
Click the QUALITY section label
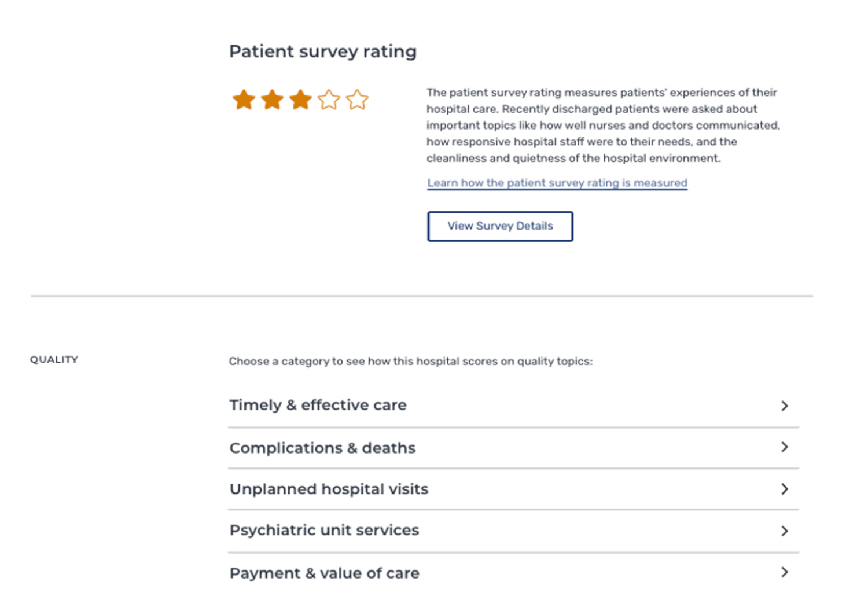click(x=54, y=359)
